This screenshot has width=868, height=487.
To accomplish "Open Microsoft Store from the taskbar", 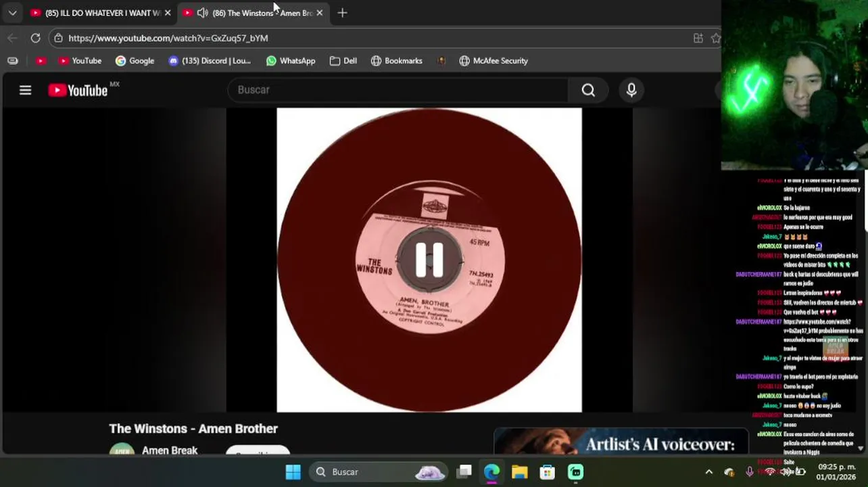I will point(547,471).
